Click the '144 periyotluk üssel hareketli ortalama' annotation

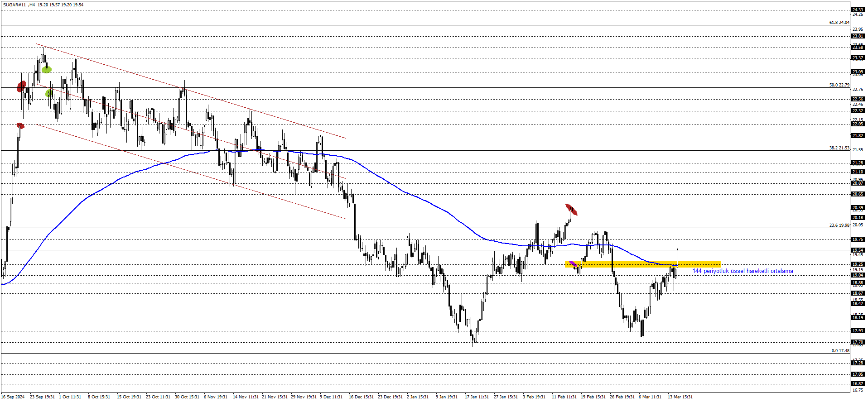point(743,271)
